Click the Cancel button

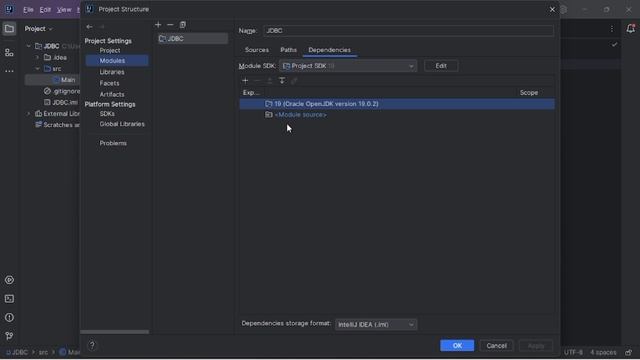[496, 345]
